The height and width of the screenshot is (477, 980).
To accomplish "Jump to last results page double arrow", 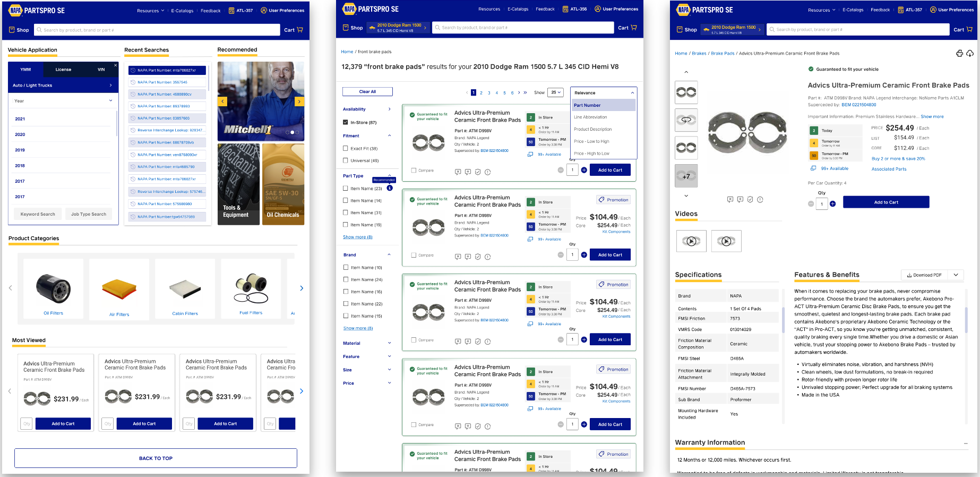I will pyautogui.click(x=526, y=92).
